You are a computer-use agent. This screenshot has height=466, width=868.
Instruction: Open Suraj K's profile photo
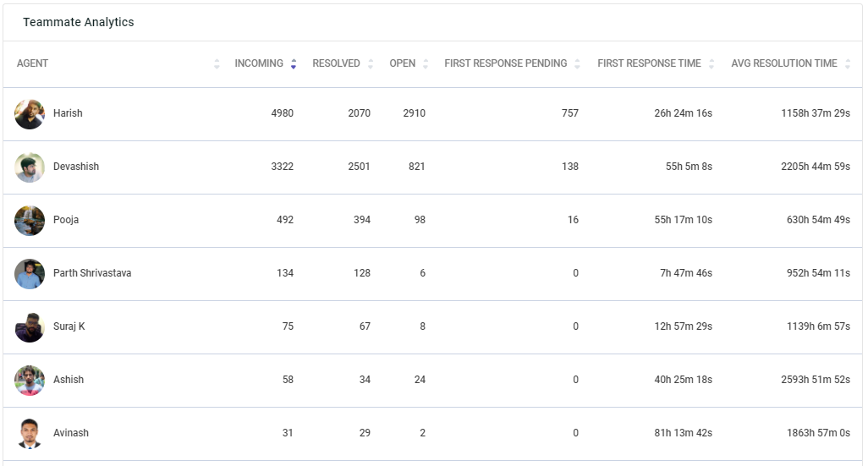pos(30,327)
